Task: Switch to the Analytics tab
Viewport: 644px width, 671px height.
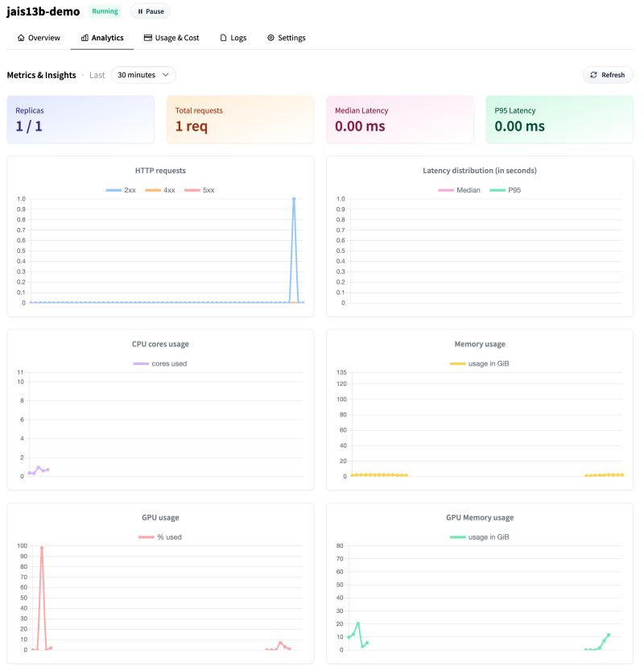Action: pyautogui.click(x=102, y=38)
